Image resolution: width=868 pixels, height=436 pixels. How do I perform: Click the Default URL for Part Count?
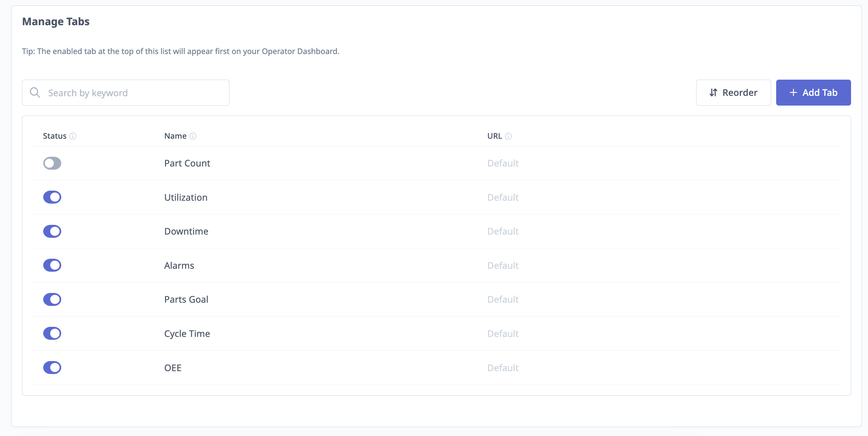tap(503, 163)
